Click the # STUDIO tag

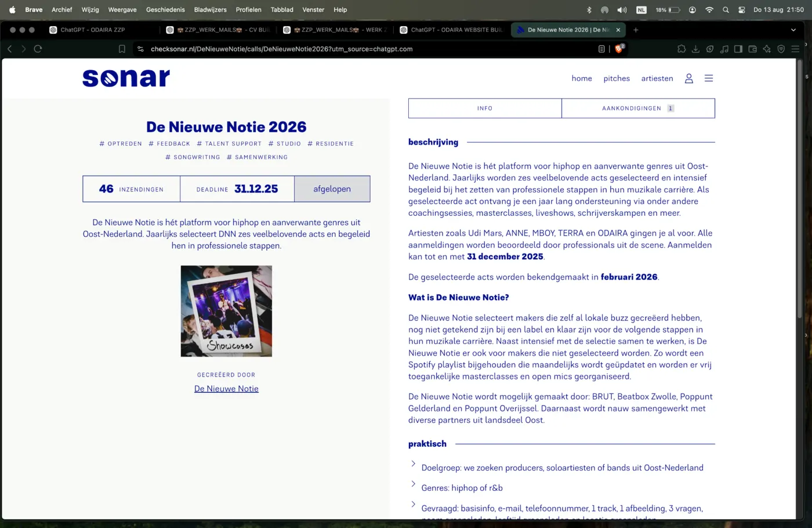click(x=285, y=144)
